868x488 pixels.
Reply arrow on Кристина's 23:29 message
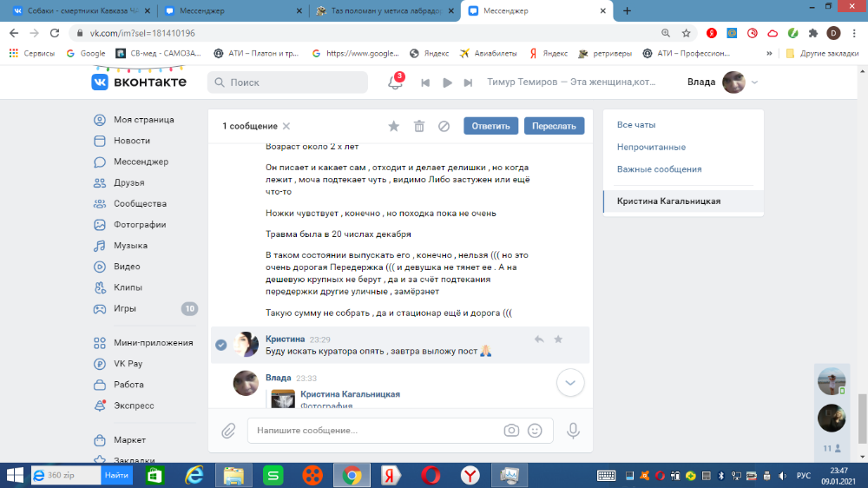point(539,339)
